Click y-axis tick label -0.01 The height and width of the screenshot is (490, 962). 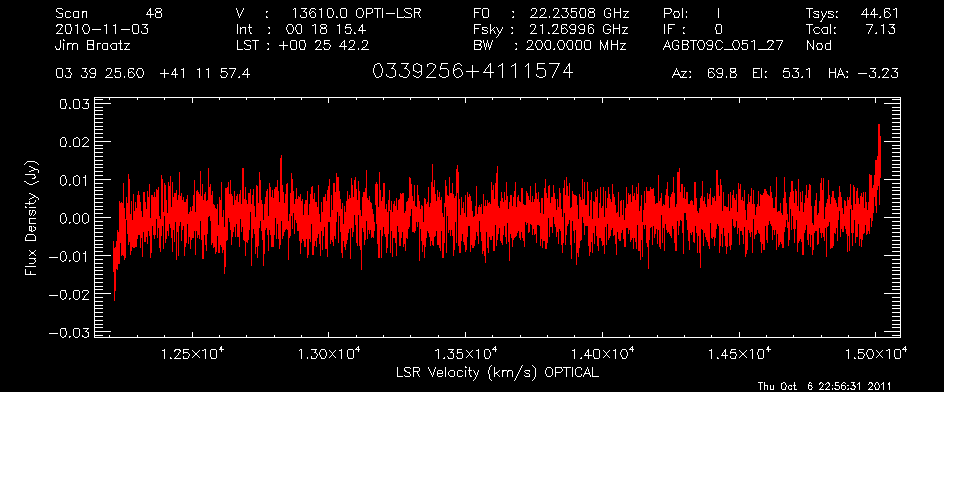coord(69,256)
